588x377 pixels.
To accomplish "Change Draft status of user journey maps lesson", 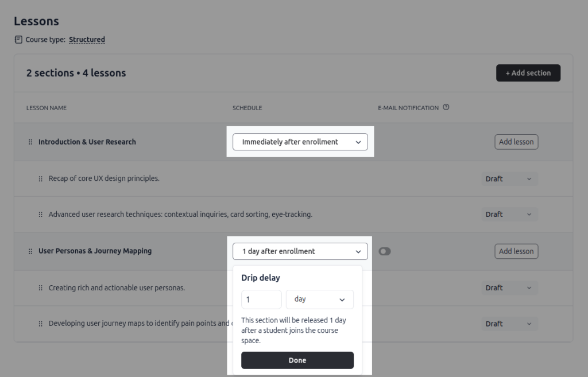I will [509, 323].
